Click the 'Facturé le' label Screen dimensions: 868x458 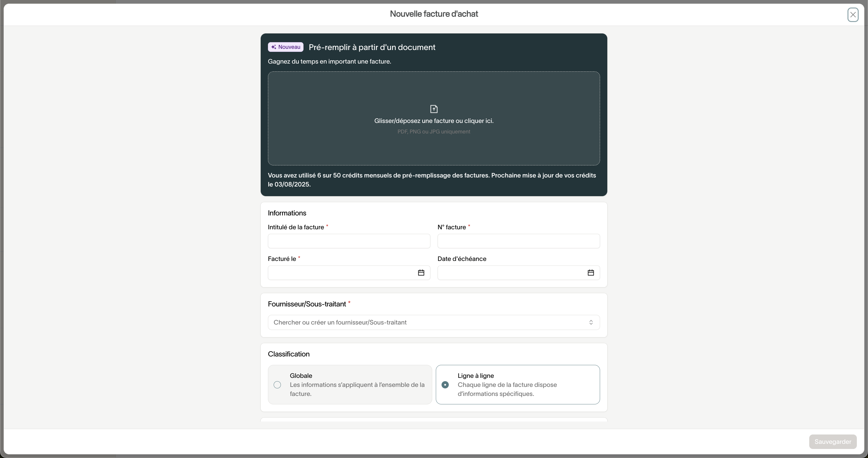(x=282, y=259)
